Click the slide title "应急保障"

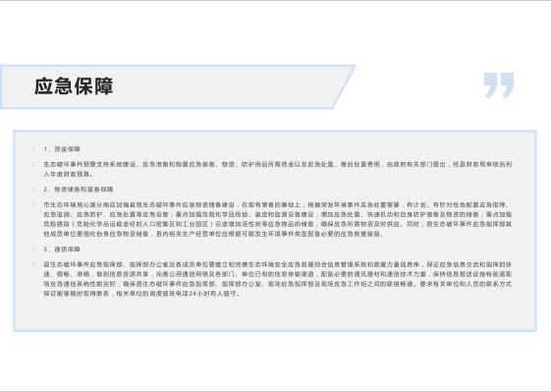(74, 86)
